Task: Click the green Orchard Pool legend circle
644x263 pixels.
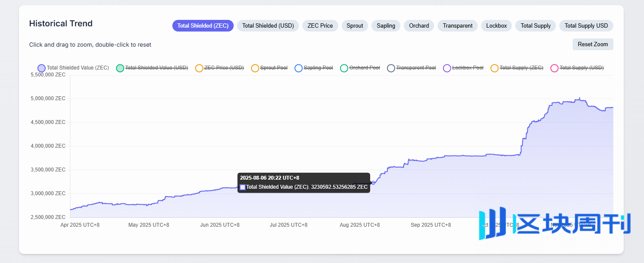Action: (344, 68)
